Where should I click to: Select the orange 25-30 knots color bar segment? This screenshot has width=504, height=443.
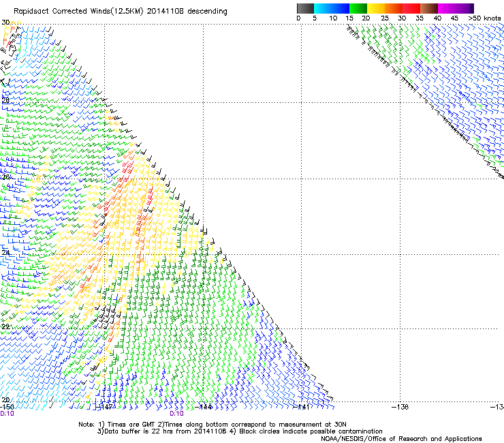coord(394,8)
